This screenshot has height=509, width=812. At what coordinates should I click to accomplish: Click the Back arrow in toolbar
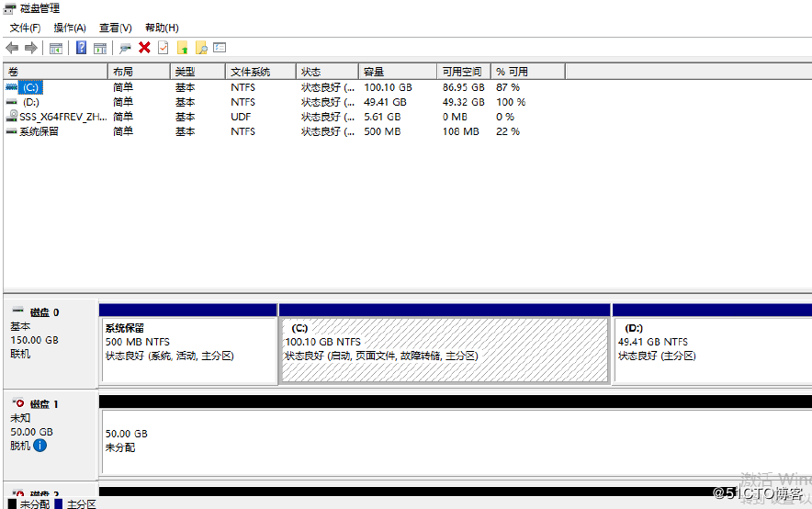click(12, 48)
